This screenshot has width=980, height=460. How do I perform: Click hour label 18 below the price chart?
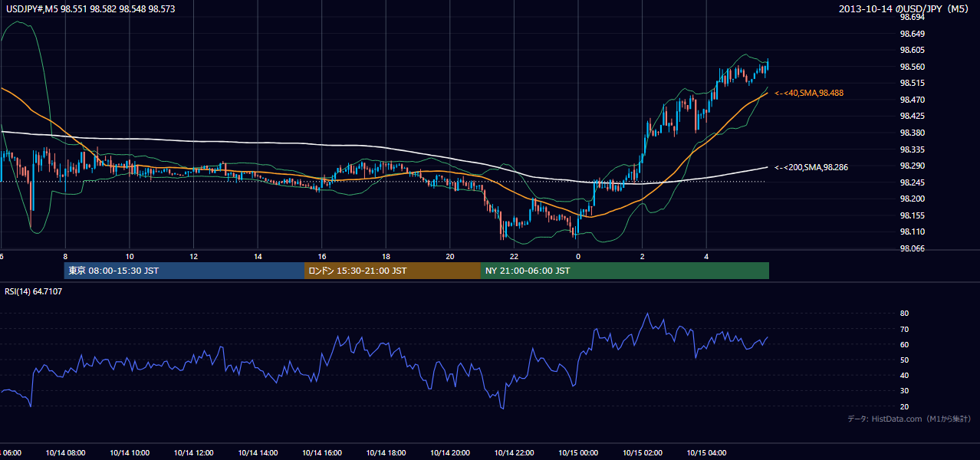[x=386, y=256]
